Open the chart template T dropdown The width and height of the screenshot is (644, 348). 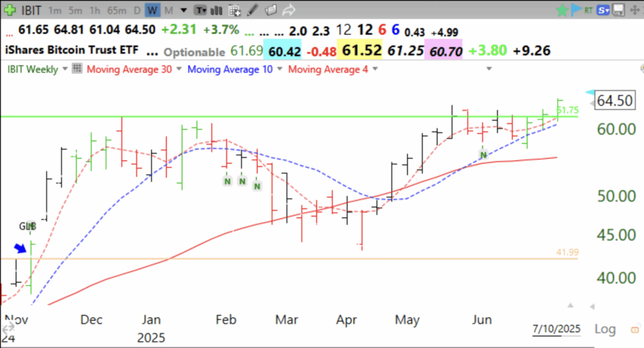tap(201, 10)
